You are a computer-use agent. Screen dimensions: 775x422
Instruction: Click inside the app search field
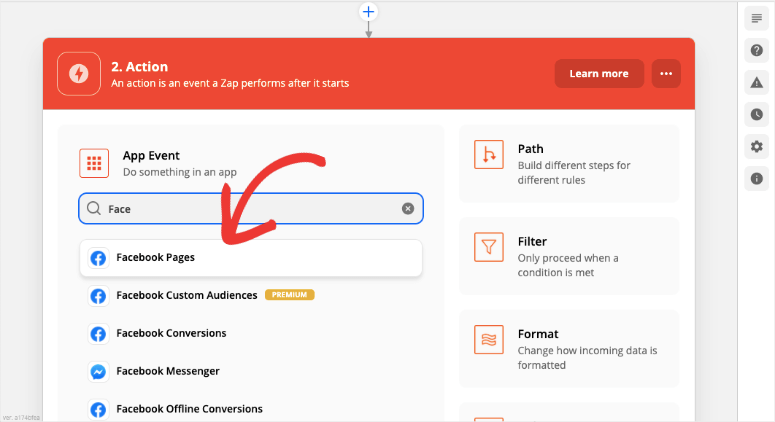(251, 209)
